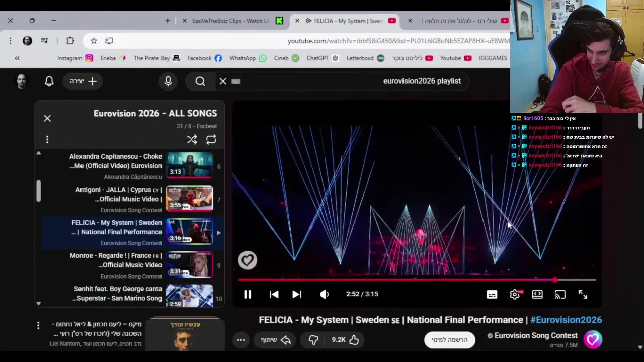
Task: Toggle theater mode
Action: 537,295
